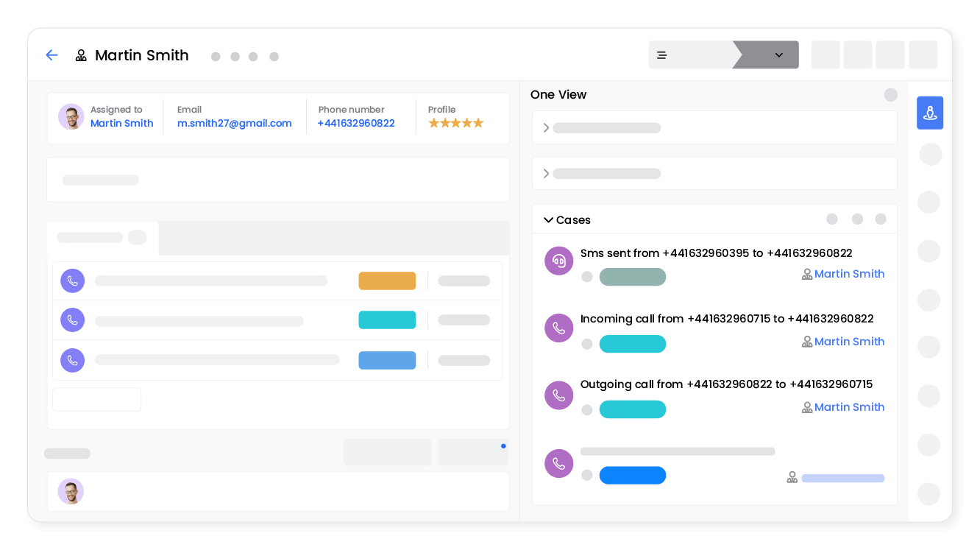The width and height of the screenshot is (980, 550).
Task: Expand the first collapsed One View section
Action: (546, 128)
